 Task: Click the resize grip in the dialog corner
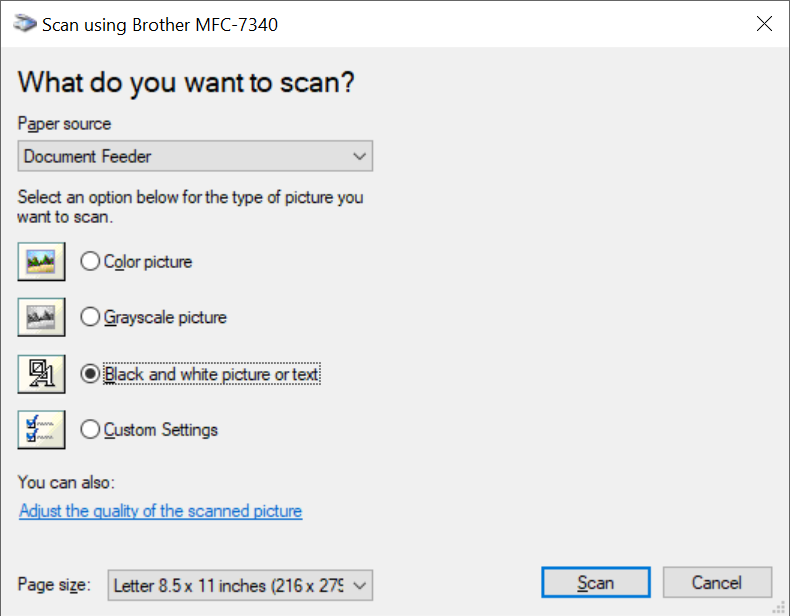(x=779, y=606)
